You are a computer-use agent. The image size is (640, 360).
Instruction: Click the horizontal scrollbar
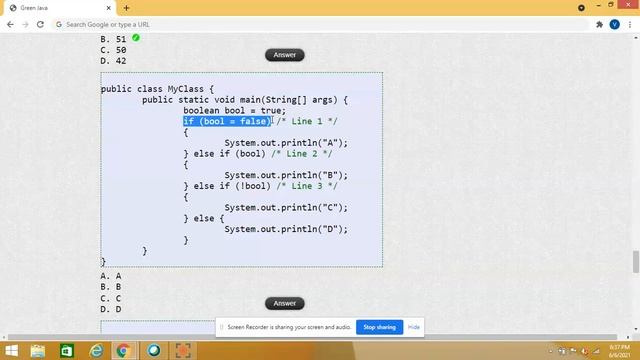pyautogui.click(x=312, y=337)
